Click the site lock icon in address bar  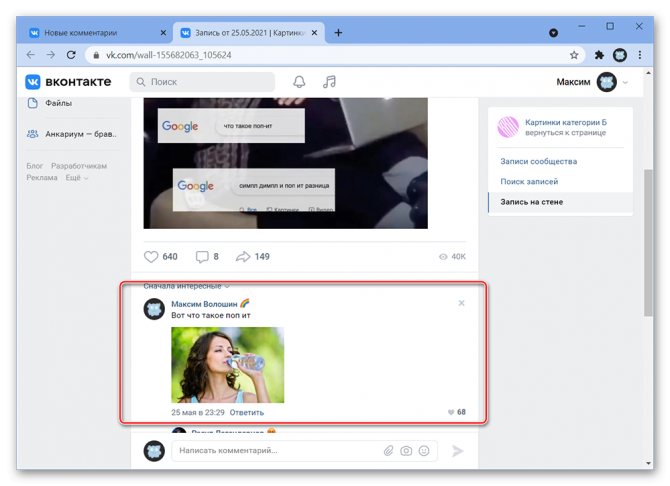pyautogui.click(x=96, y=55)
